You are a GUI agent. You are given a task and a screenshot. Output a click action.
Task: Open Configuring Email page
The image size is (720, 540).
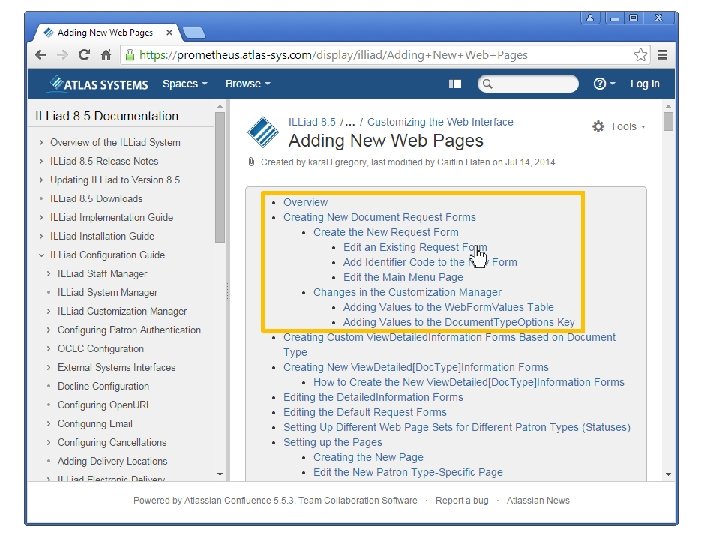95,424
